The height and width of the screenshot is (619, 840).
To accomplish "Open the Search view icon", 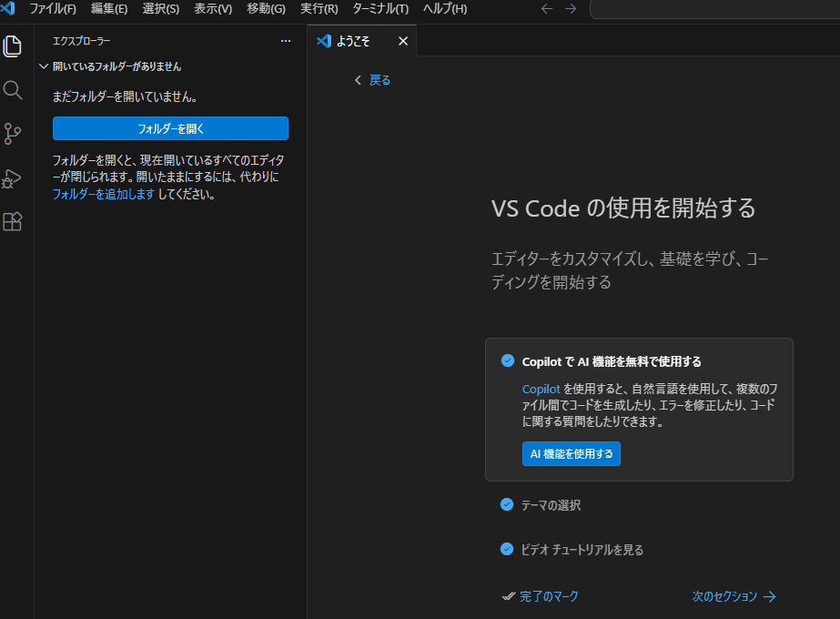I will click(x=13, y=90).
